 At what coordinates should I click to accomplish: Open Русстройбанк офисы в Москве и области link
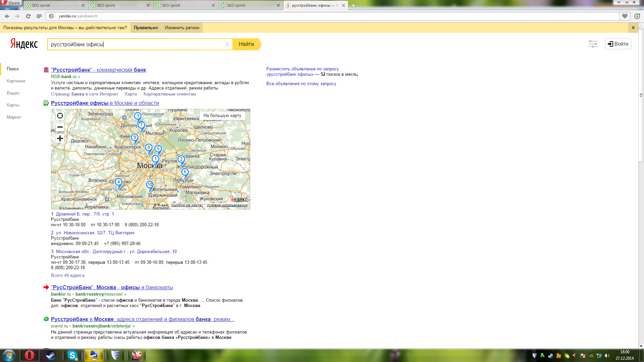(x=105, y=103)
